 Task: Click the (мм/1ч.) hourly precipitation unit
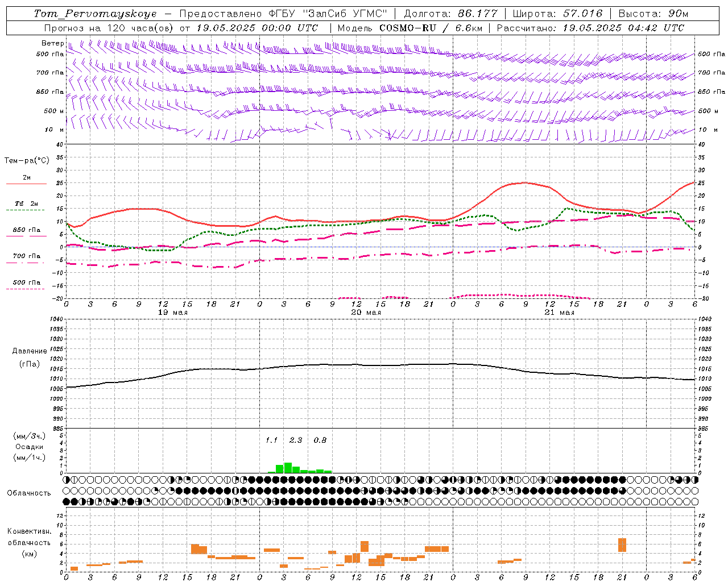tap(30, 458)
